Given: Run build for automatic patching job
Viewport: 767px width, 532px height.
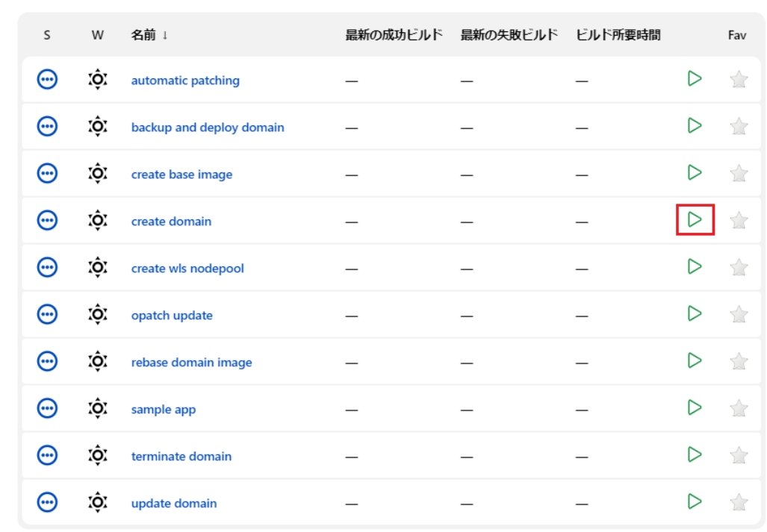Looking at the screenshot, I should [x=695, y=78].
